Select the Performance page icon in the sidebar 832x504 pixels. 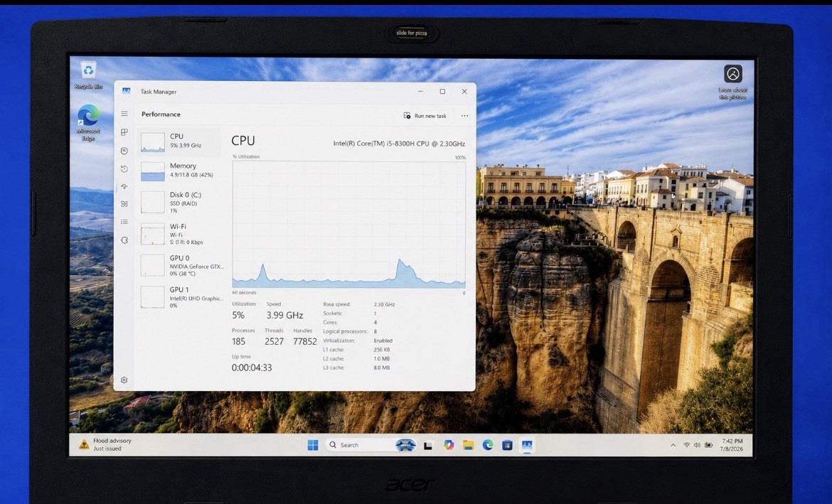click(x=124, y=151)
